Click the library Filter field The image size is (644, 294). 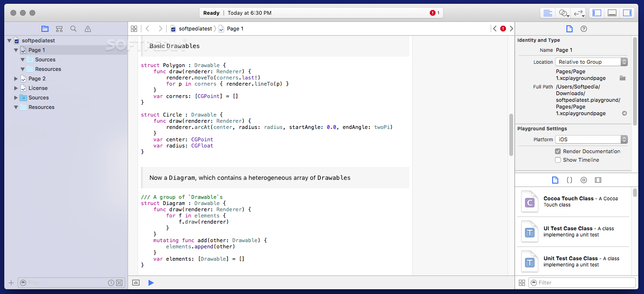pyautogui.click(x=582, y=283)
